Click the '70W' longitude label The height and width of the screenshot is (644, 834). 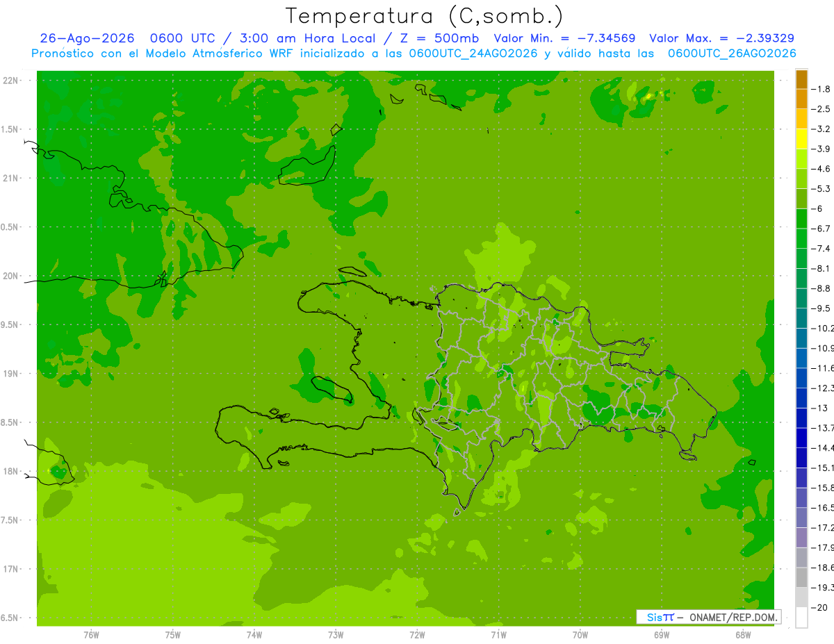point(580,634)
